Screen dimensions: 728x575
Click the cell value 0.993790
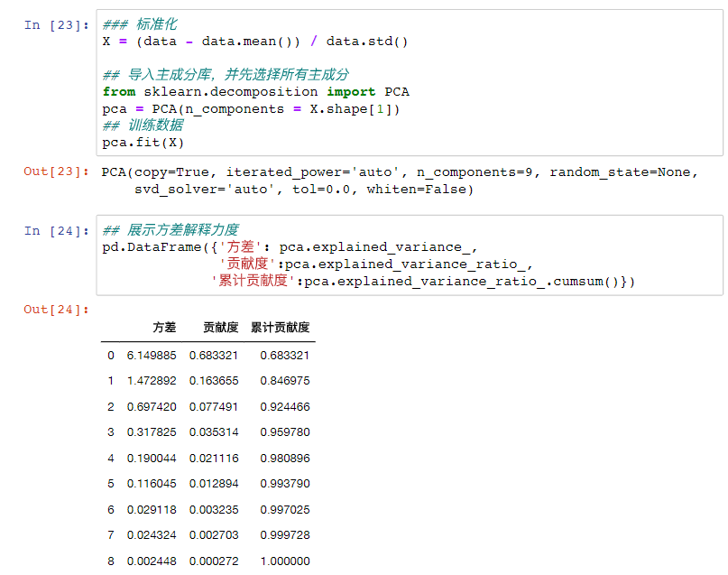click(284, 484)
